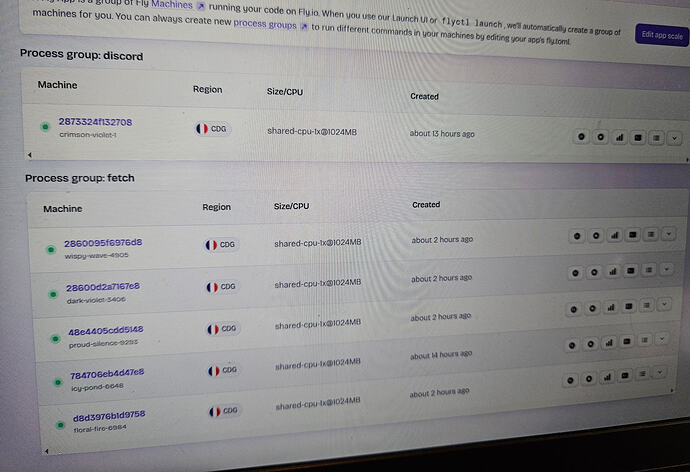Click the filled-circle stop icon for 784706eb4d47e8

point(572,345)
